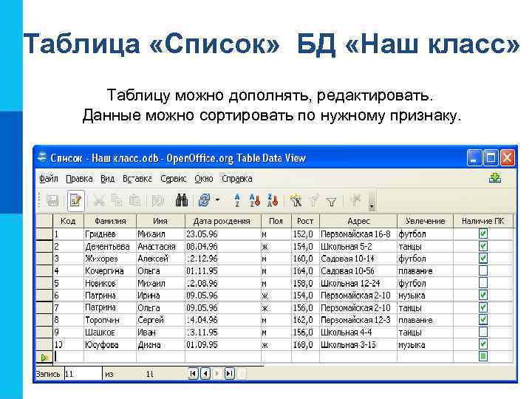Click the Sort Descending icon
The width and height of the screenshot is (532, 399).
pyautogui.click(x=273, y=200)
